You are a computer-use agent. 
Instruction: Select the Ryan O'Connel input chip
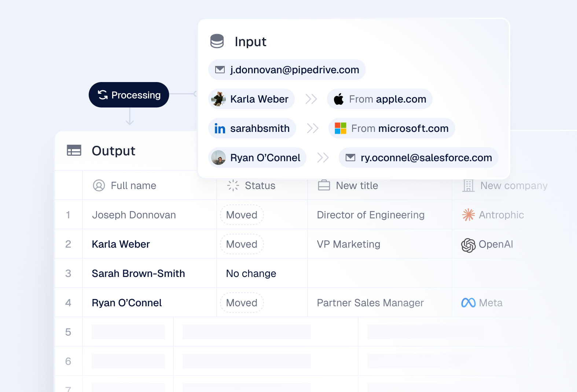tap(257, 158)
